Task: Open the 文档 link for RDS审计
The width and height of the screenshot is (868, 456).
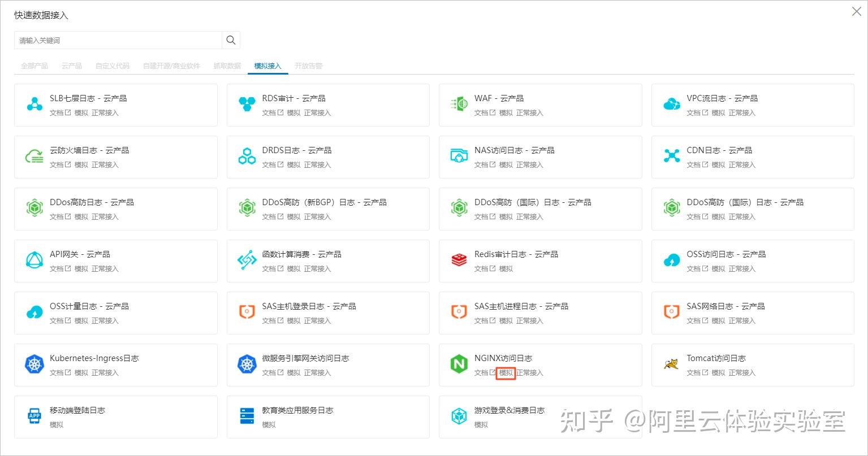Action: tap(273, 113)
